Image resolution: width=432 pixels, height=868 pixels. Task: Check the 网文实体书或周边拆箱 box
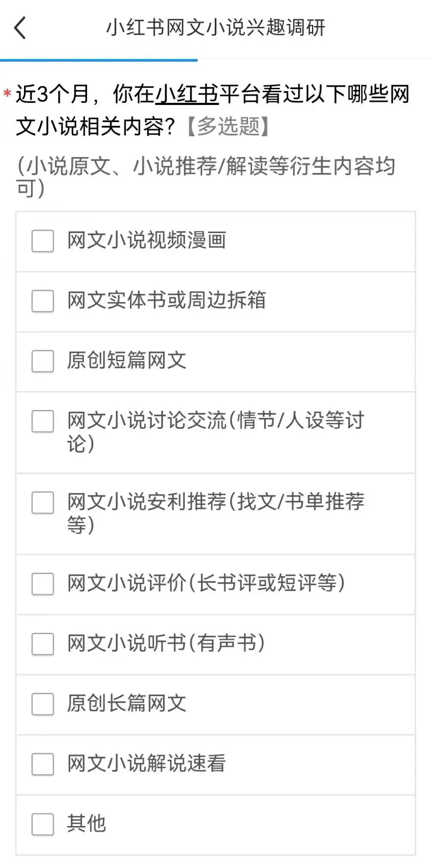(x=43, y=301)
